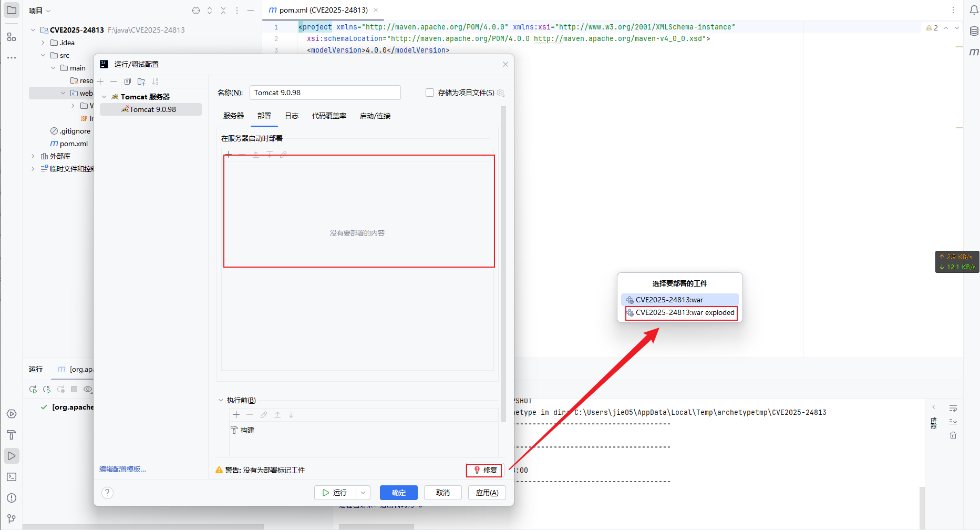Image resolution: width=980 pixels, height=530 pixels.
Task: Collapse the main folder
Action: coord(53,68)
